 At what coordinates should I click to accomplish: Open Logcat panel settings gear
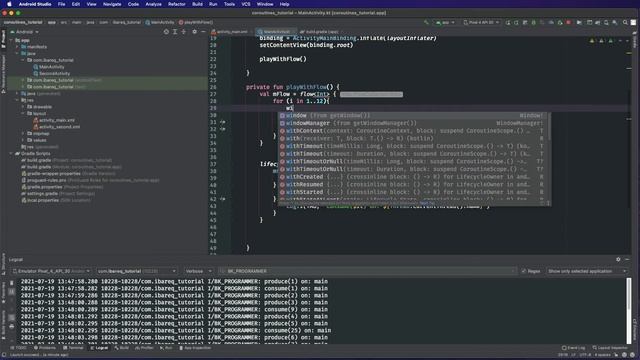(x=618, y=259)
